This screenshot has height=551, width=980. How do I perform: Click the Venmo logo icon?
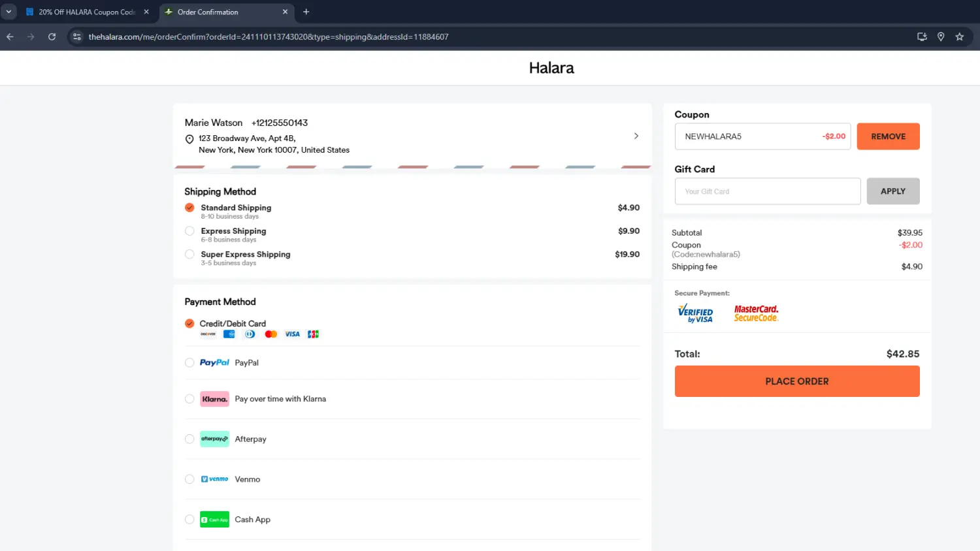point(214,479)
